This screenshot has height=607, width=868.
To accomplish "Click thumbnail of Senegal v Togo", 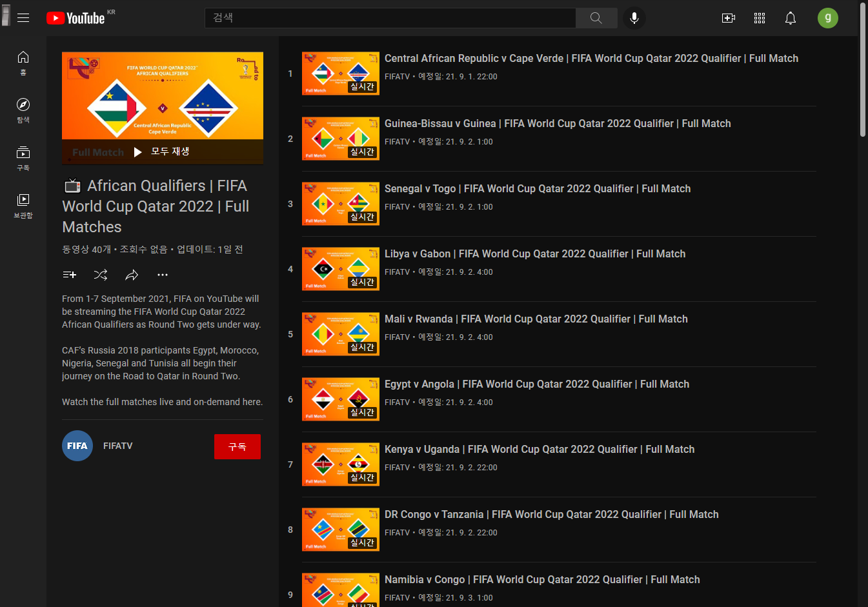I will (x=341, y=204).
